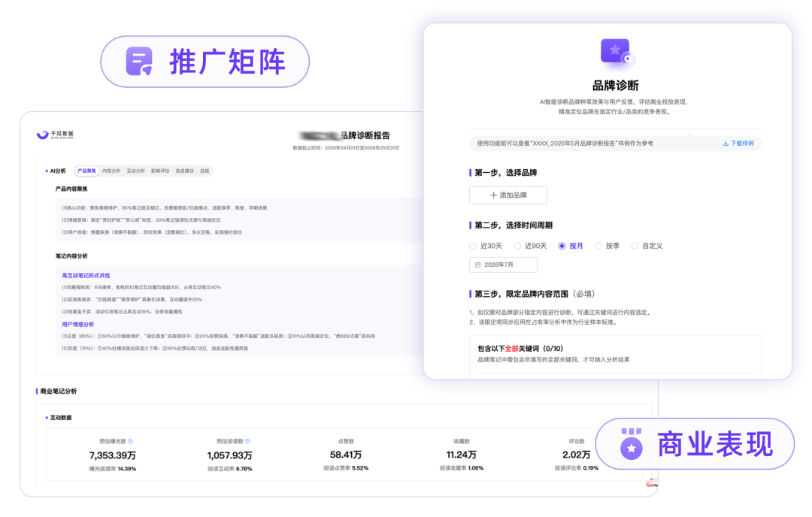
Task: Click the 品牌诊断 star icon
Action: point(617,53)
